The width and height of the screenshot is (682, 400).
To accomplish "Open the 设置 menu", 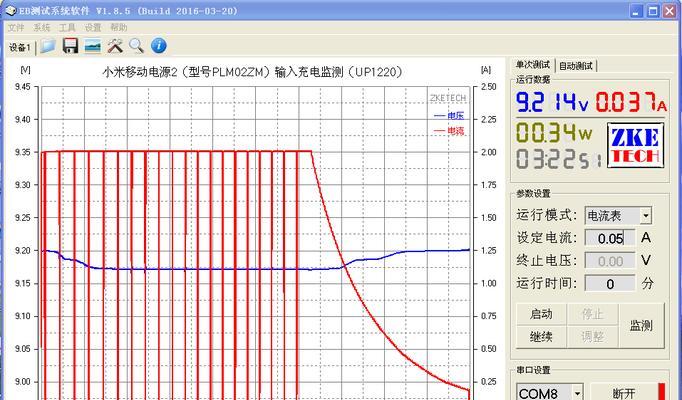I will click(93, 27).
